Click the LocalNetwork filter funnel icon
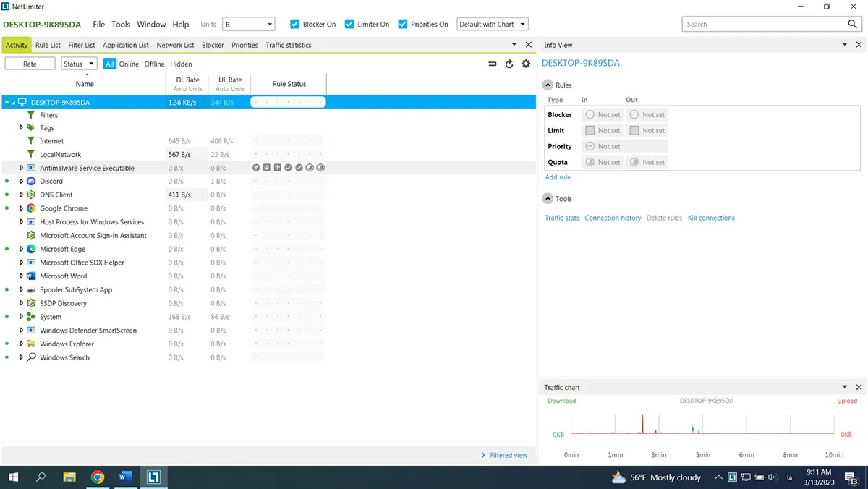 pyautogui.click(x=31, y=154)
